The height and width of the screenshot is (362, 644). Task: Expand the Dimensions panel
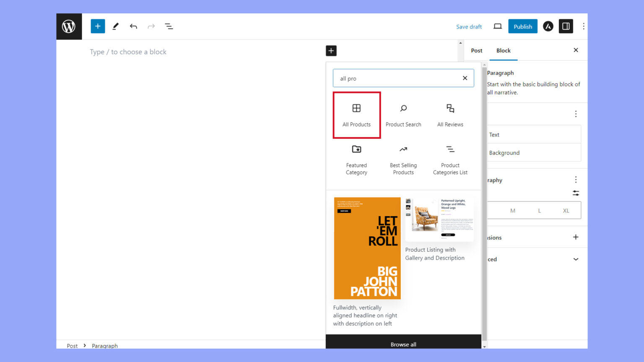tap(576, 237)
